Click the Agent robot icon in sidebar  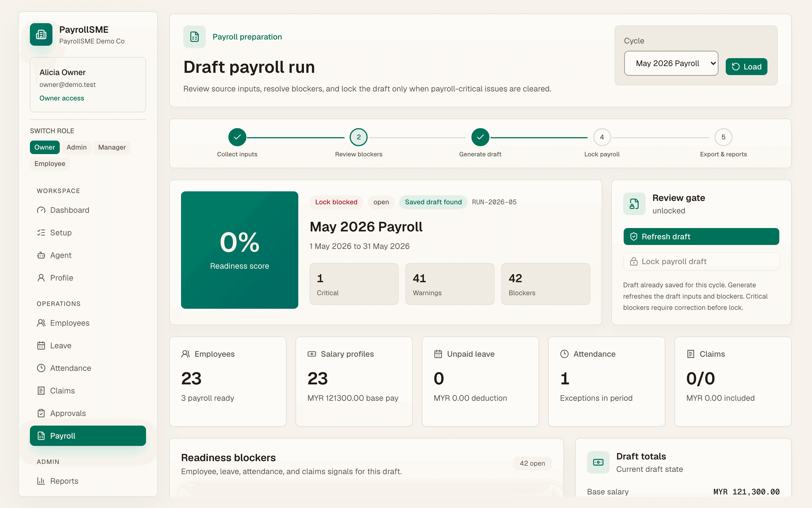[41, 255]
